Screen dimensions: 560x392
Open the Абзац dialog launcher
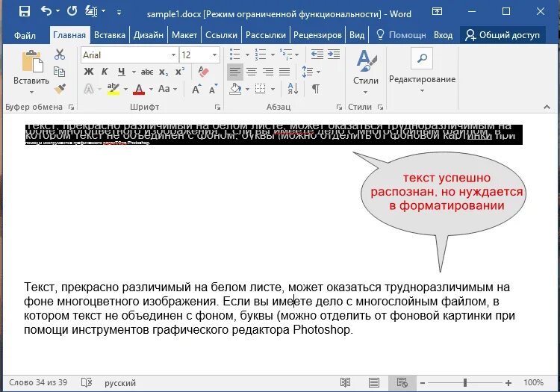coord(338,107)
